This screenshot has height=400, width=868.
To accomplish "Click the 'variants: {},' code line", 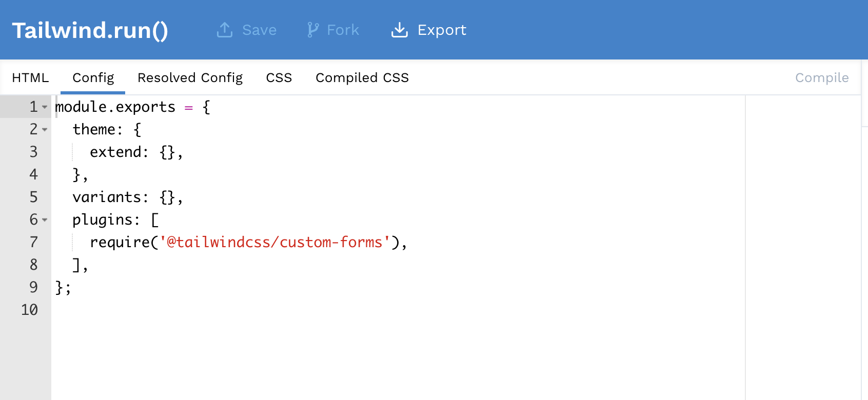I will tap(128, 197).
